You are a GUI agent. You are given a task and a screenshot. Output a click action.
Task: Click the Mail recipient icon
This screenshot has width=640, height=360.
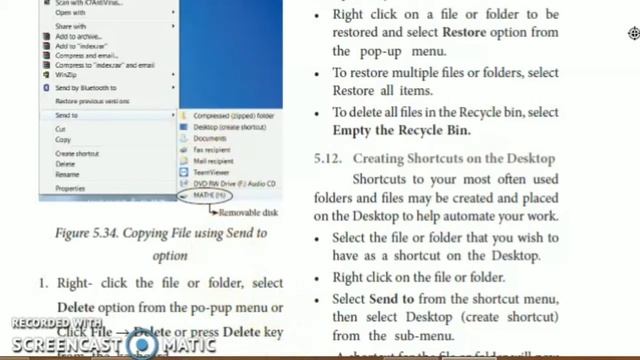[184, 161]
